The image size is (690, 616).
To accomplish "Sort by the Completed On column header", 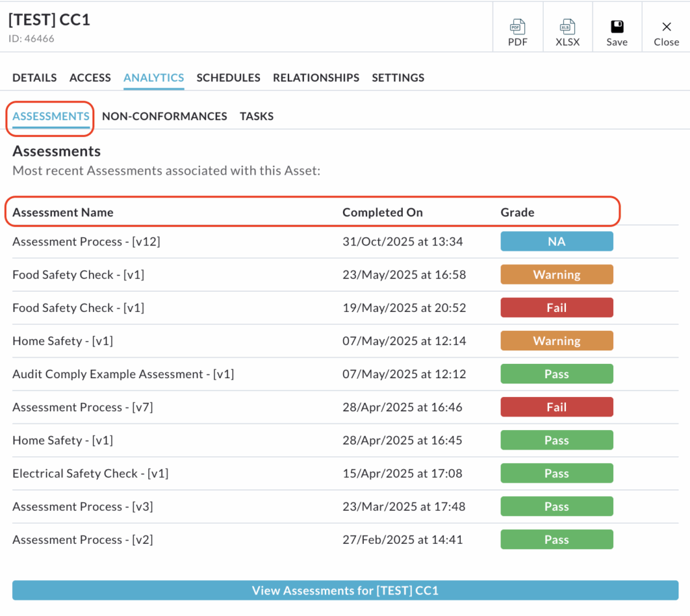I will point(382,212).
